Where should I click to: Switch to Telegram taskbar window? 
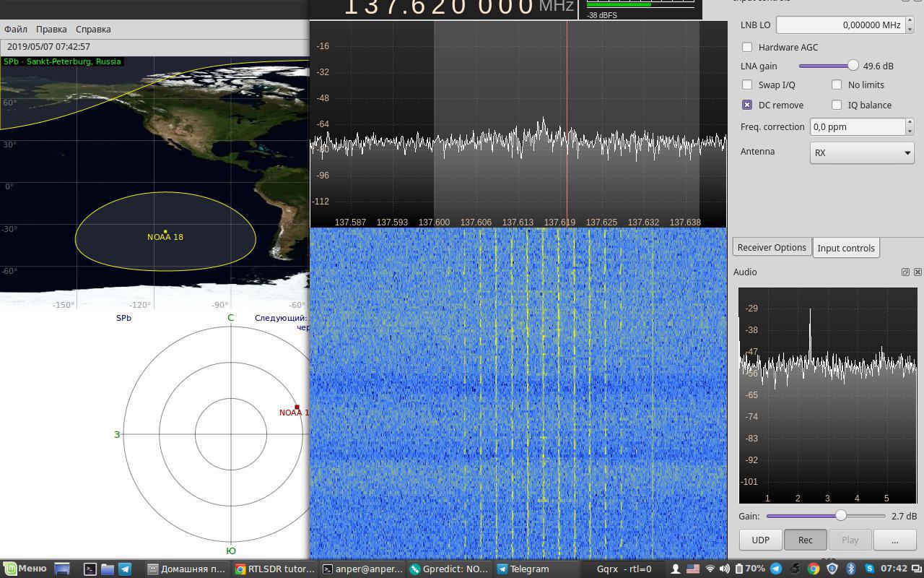[537, 569]
